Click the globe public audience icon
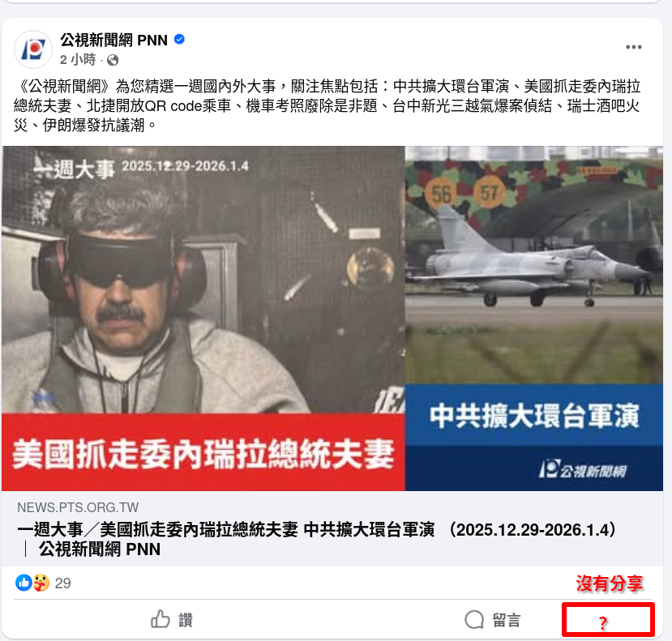 (113, 60)
